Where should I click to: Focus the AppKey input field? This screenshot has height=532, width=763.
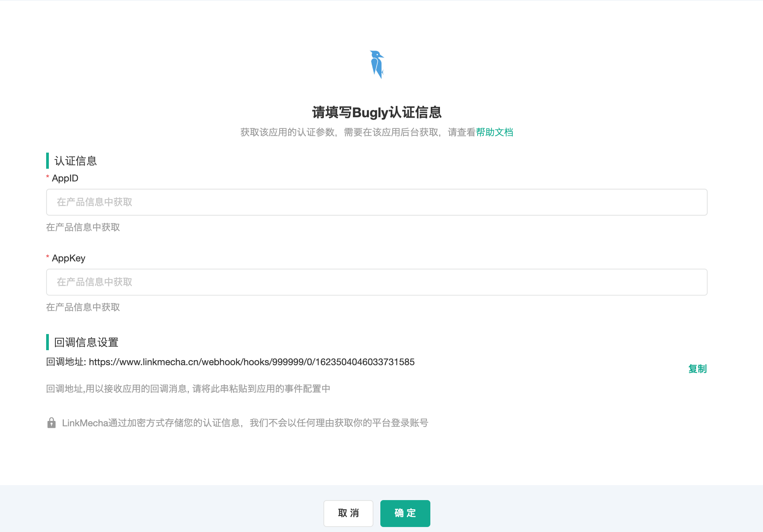377,282
